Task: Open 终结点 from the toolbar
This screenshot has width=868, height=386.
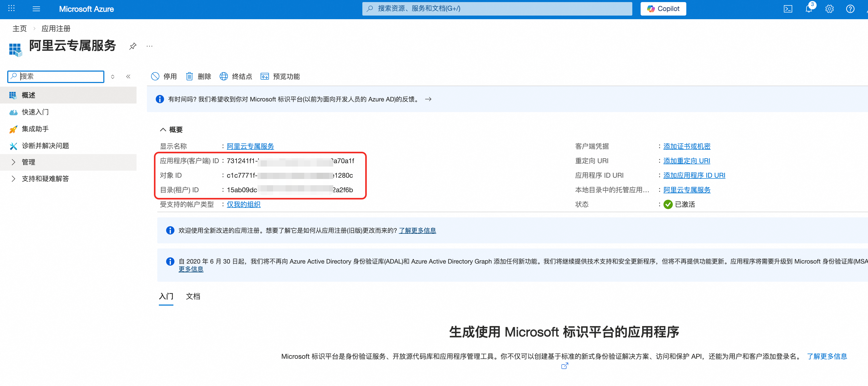Action: [235, 77]
